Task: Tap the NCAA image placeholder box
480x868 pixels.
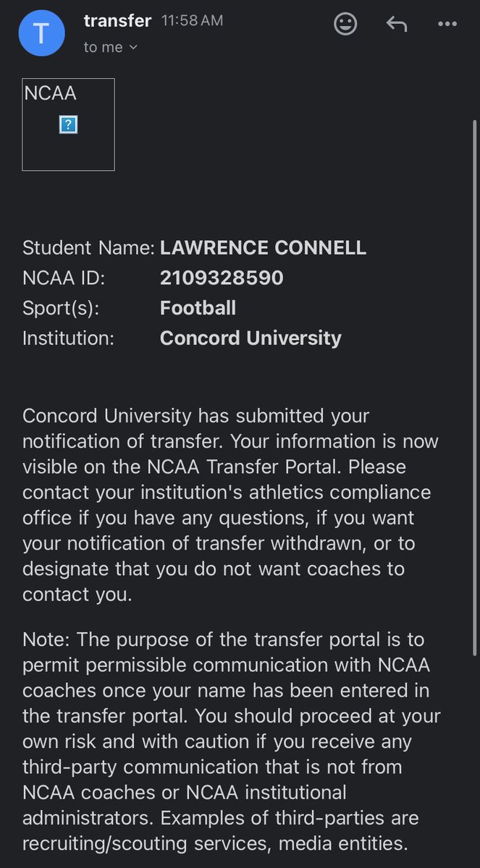Action: coord(68,124)
